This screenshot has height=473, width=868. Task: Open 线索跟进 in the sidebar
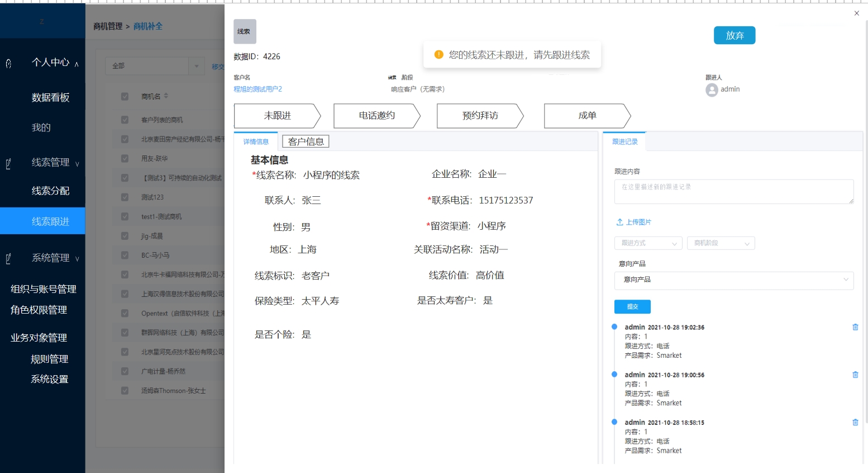point(42,221)
